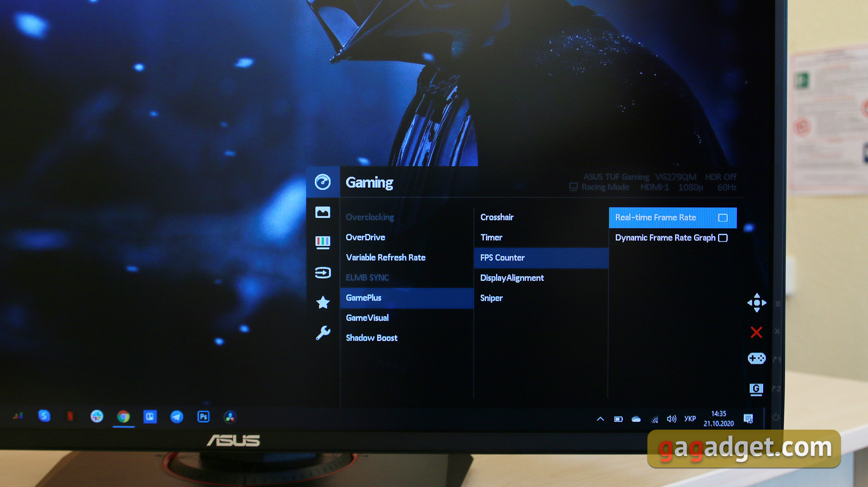Screen dimensions: 868x487
Task: Open the System Setup wrench icon
Action: point(323,333)
